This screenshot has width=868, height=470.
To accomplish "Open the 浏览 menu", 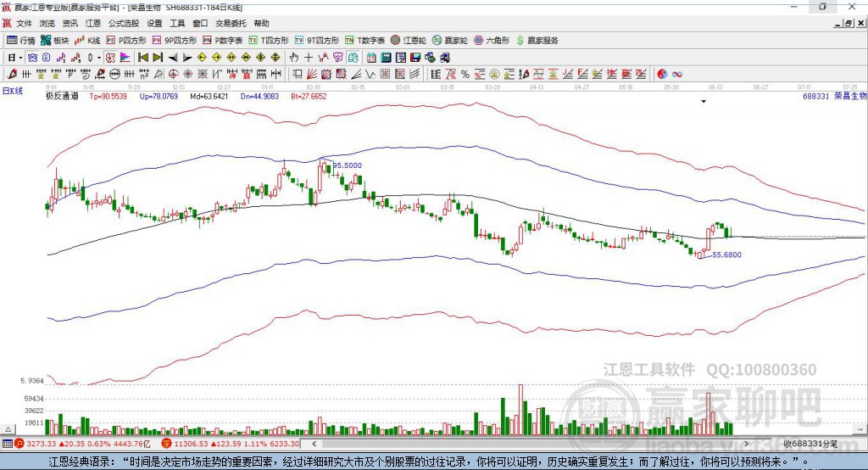I will coord(47,23).
